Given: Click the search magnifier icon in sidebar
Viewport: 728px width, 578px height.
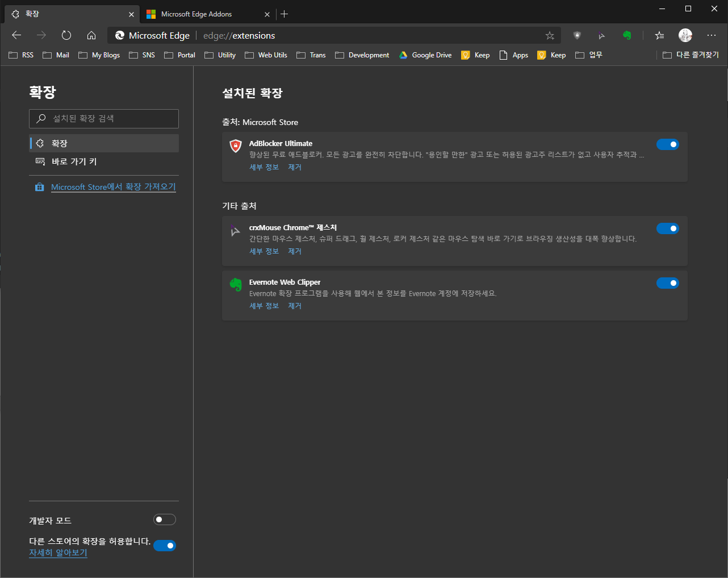Looking at the screenshot, I should pos(41,118).
